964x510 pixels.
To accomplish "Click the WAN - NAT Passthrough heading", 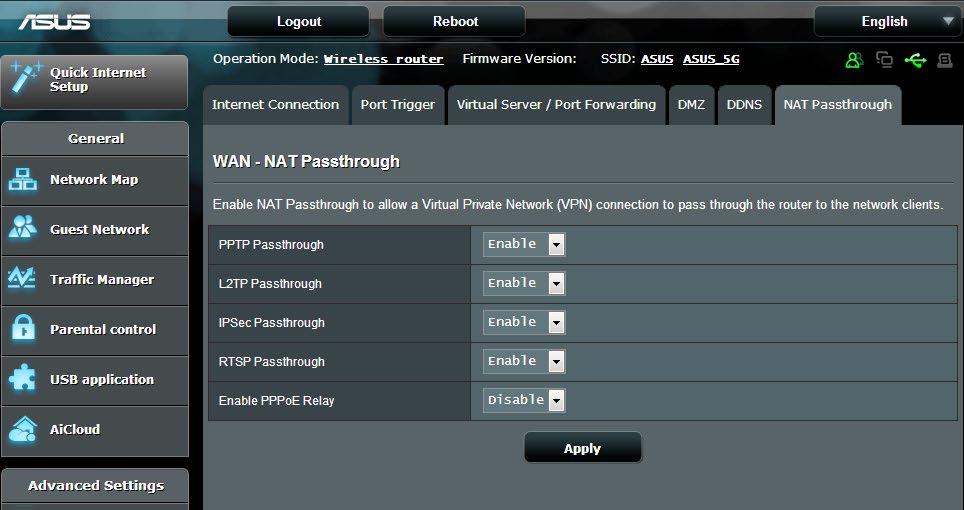I will [x=306, y=162].
